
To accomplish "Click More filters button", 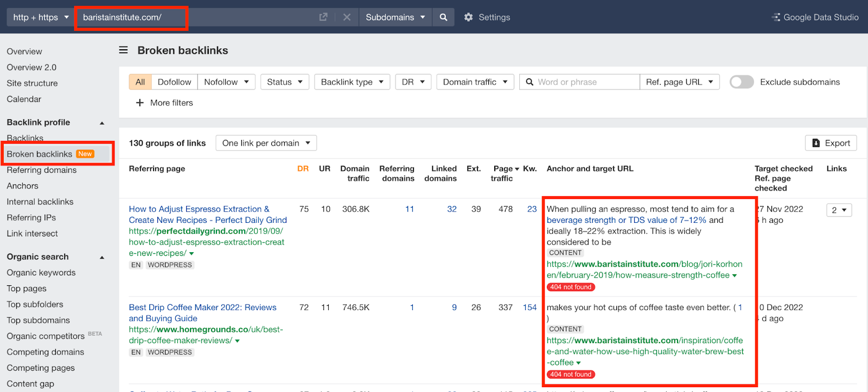I will tap(164, 102).
